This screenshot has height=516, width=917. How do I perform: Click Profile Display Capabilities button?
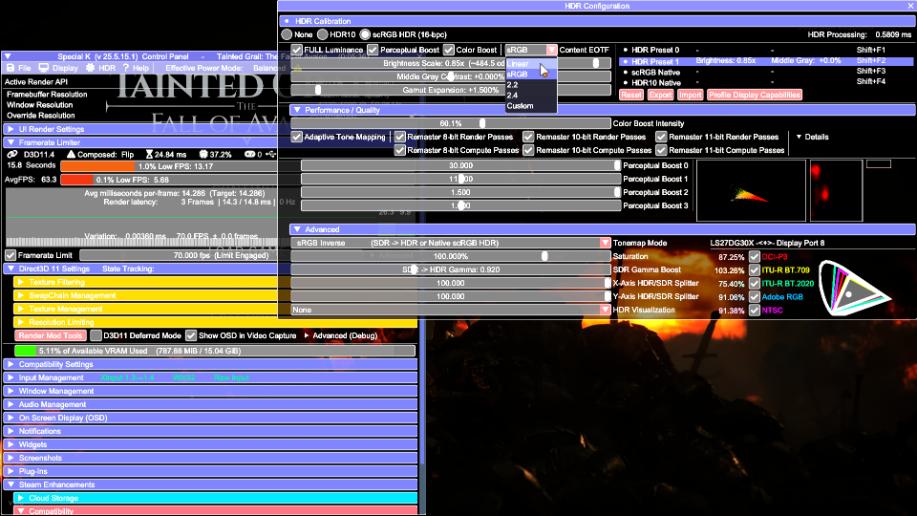point(754,95)
